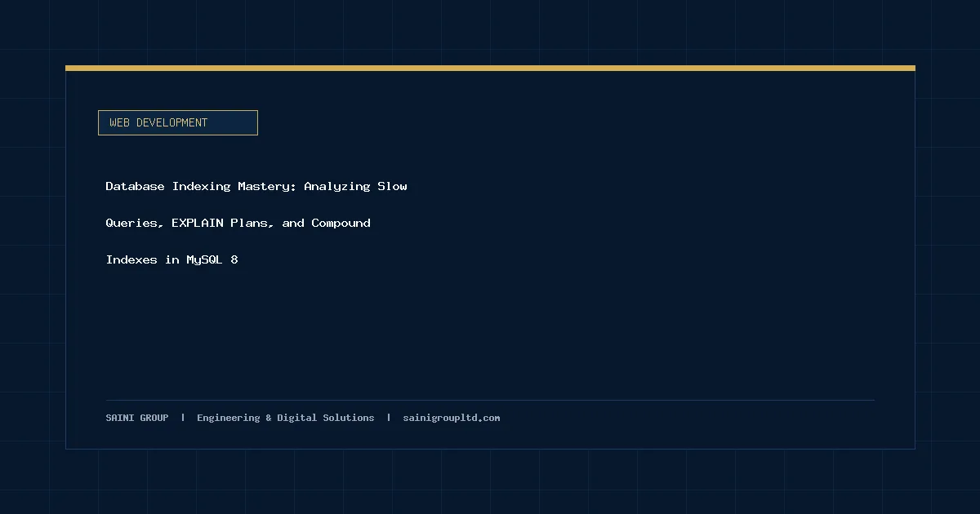Click the line 'Queries, EXPLAIN Plans, and Compound'

(238, 223)
